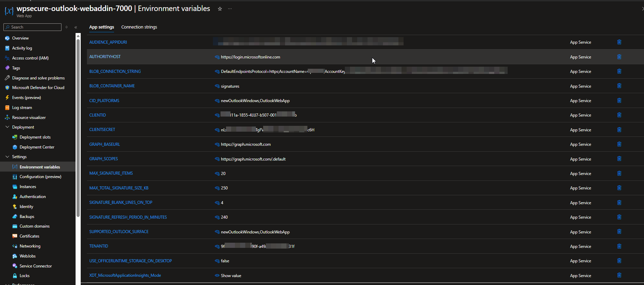Select the App settings tab
The height and width of the screenshot is (285, 644).
coord(101,27)
